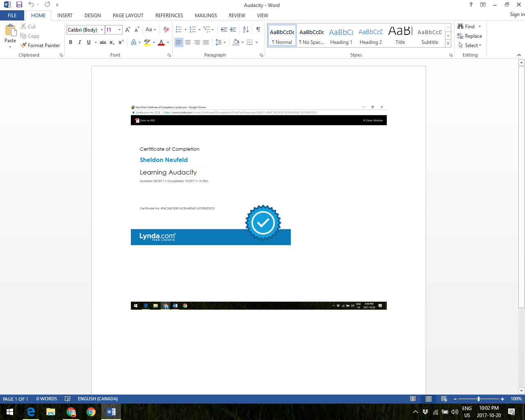The height and width of the screenshot is (420, 525).
Task: Click the pasted certificate screenshot image
Action: 259,207
